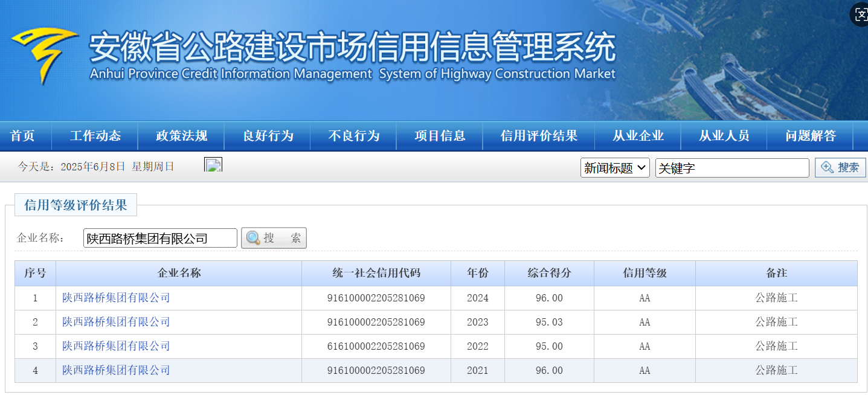Open the 从业企业 navigation item
868x395 pixels.
coord(638,136)
